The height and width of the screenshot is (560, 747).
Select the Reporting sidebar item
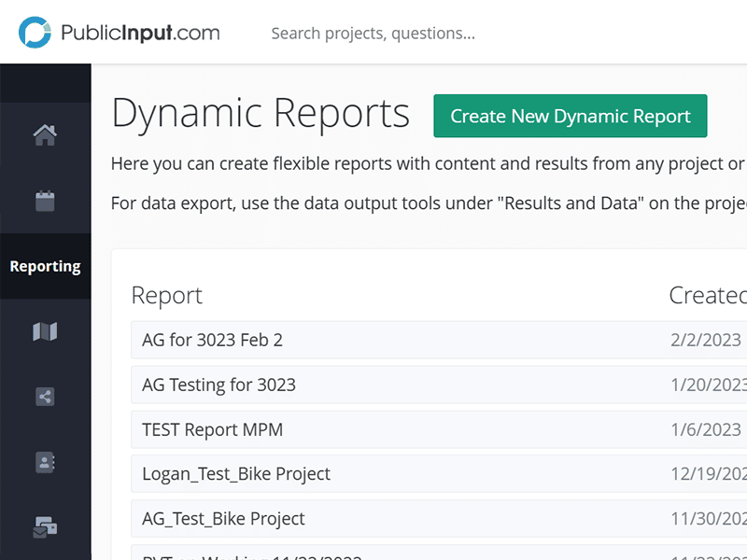click(45, 266)
